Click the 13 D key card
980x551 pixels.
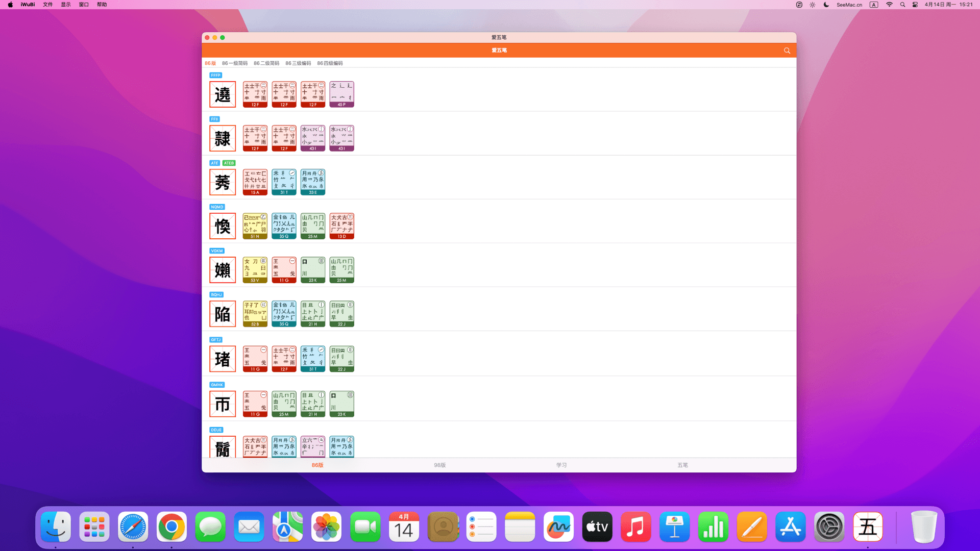pyautogui.click(x=341, y=226)
